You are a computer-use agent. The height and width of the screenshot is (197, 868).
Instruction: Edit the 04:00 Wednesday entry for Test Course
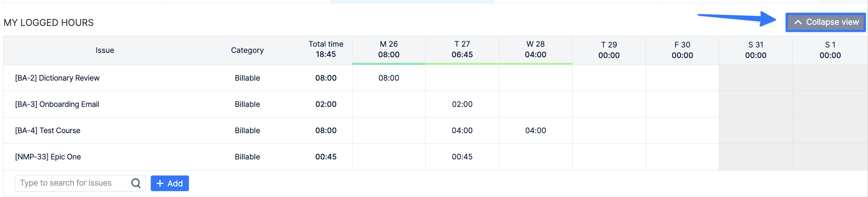[x=535, y=131]
